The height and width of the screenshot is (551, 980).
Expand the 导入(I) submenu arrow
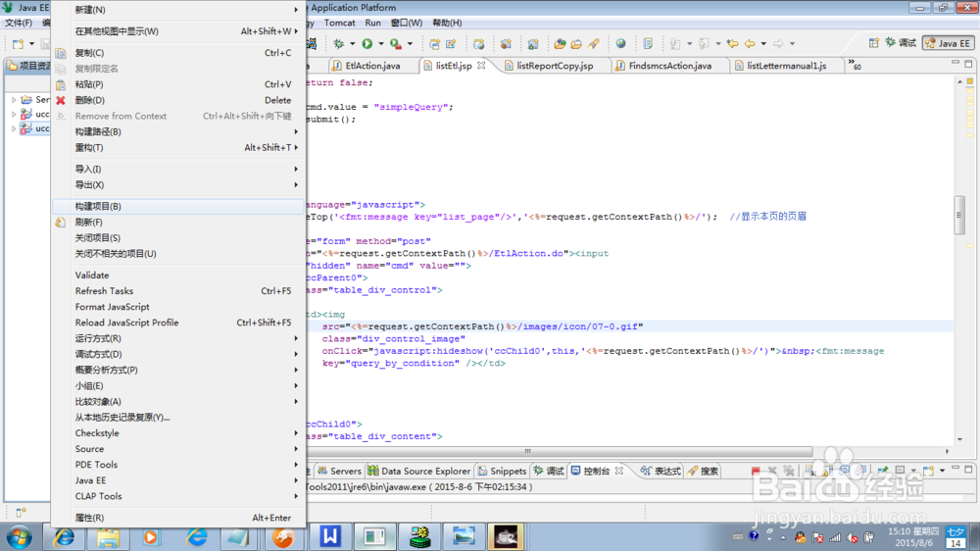296,169
